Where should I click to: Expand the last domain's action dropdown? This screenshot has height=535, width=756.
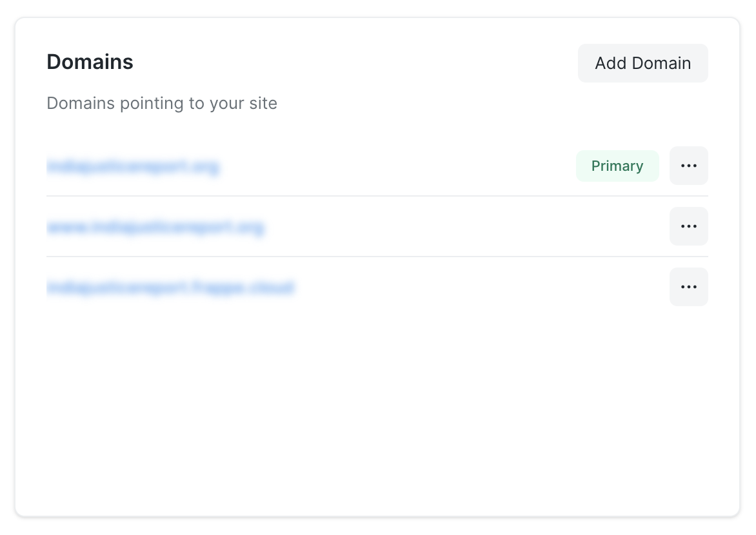[688, 287]
